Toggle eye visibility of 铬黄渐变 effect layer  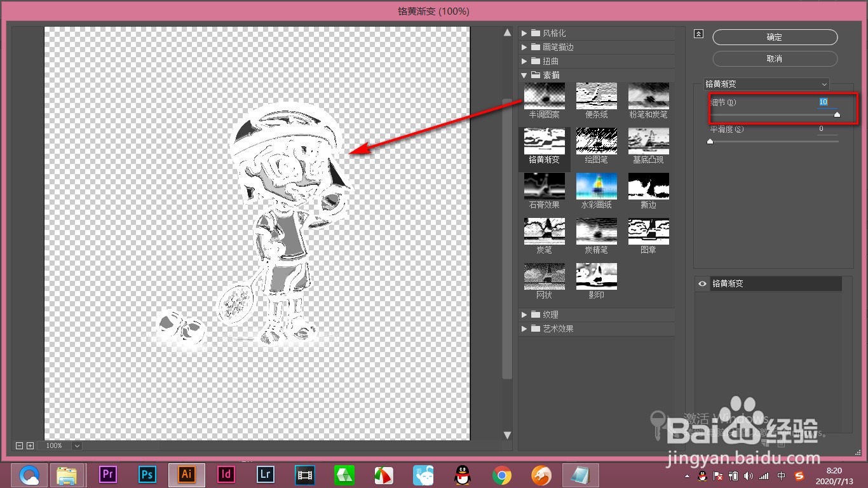(x=702, y=284)
